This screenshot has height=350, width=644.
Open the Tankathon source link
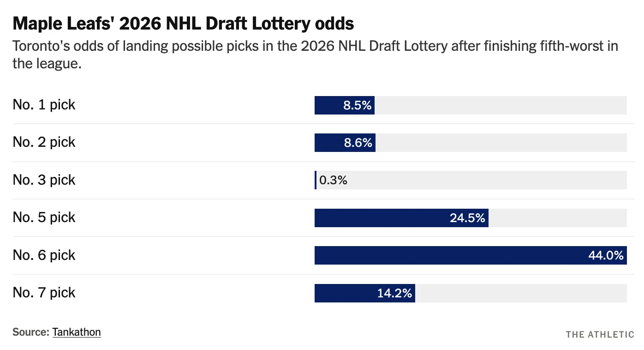tap(77, 332)
